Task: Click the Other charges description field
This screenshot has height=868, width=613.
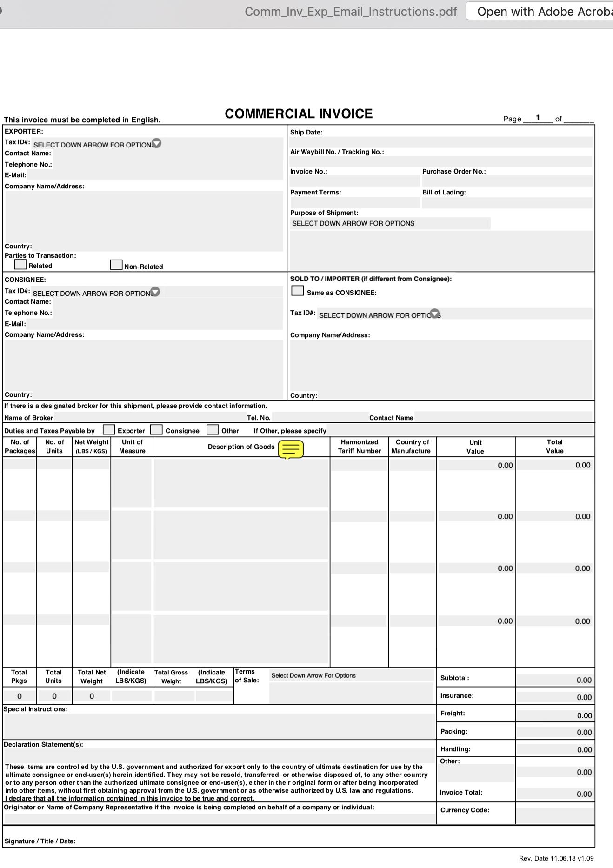Action: coord(477,773)
